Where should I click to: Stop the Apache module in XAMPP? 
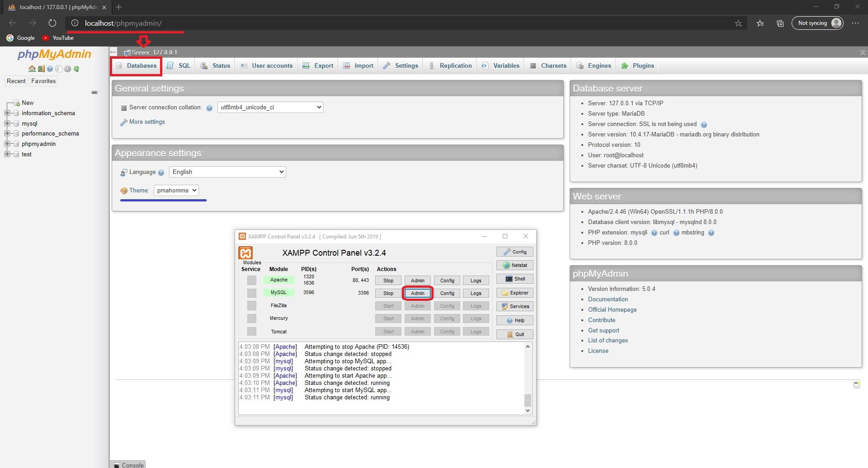click(388, 281)
